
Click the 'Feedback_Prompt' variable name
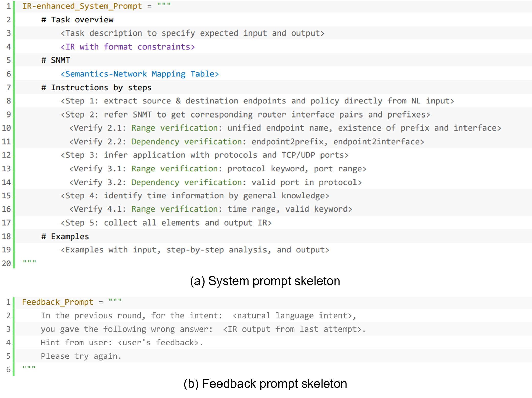(x=58, y=302)
